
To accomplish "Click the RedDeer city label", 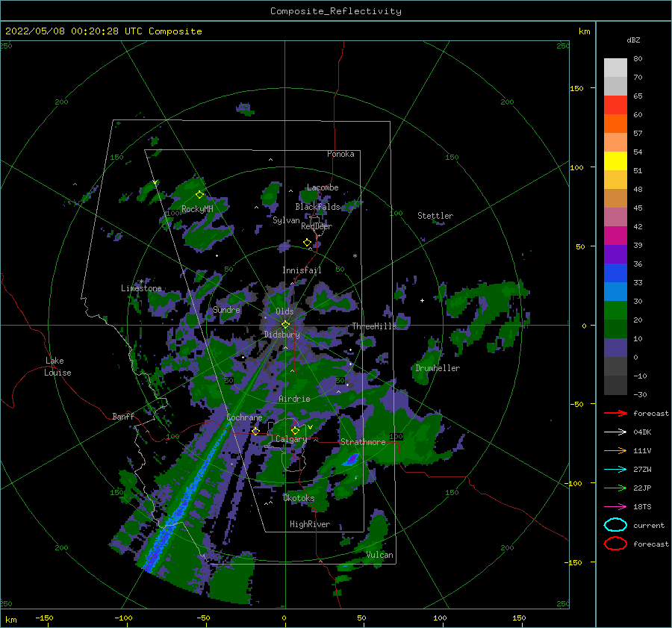I will [x=317, y=226].
